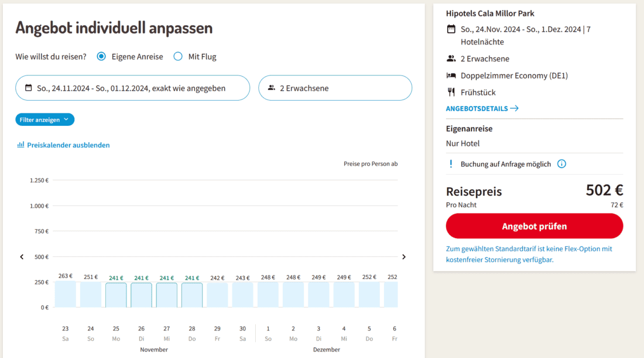This screenshot has width=644, height=358.
Task: Select the Eigene Anreise radio option
Action: tap(101, 57)
